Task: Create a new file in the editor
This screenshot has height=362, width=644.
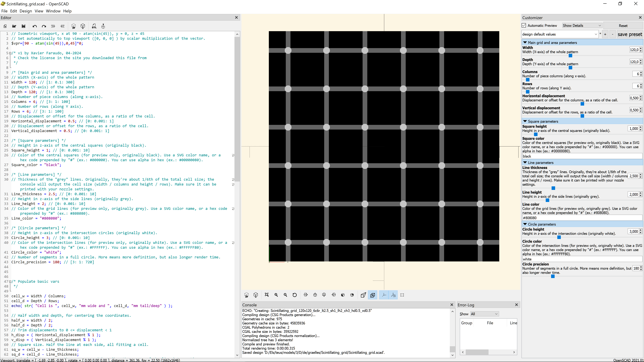Action: coord(5,26)
